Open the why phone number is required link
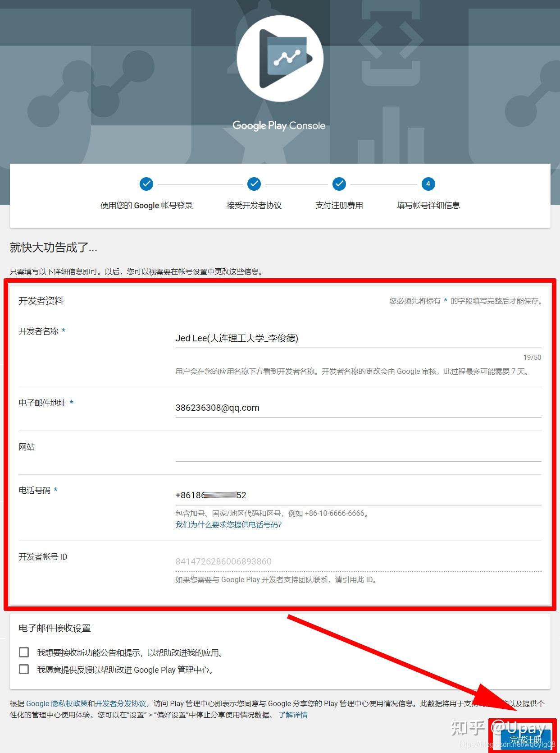560x753 pixels. [x=228, y=525]
